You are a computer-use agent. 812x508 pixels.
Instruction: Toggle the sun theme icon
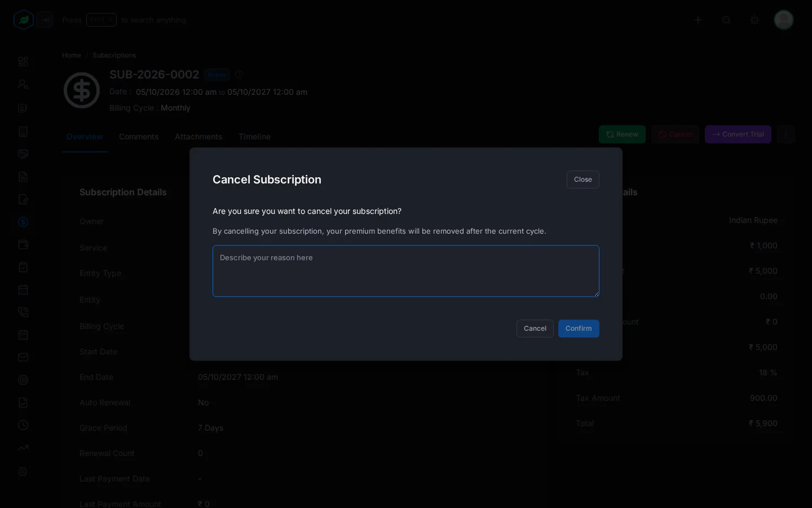tap(754, 20)
